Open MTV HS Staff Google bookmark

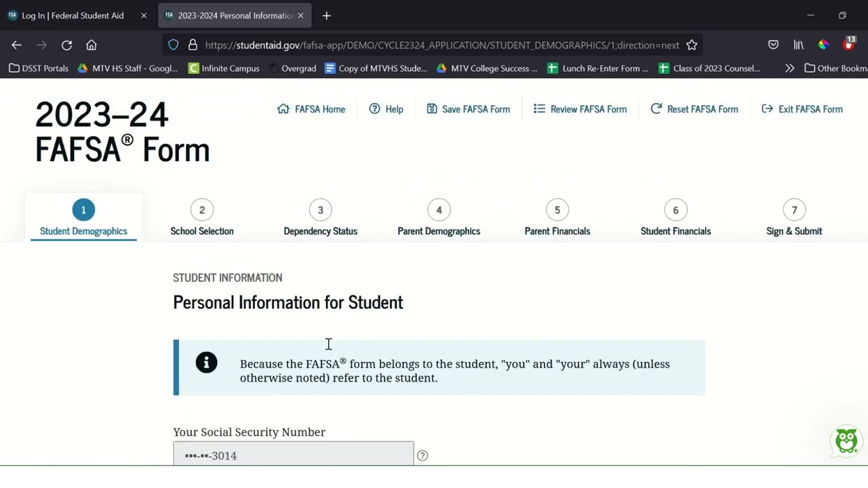click(x=127, y=68)
